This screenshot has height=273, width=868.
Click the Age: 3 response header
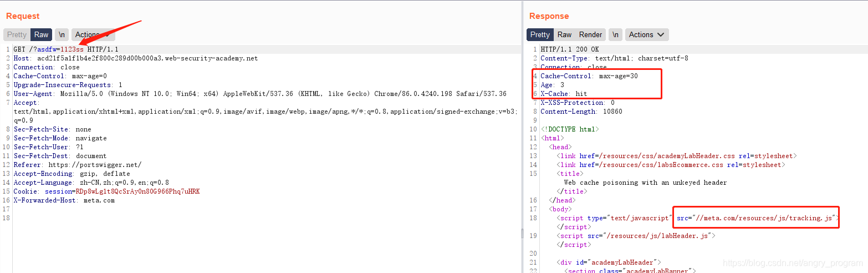point(553,85)
